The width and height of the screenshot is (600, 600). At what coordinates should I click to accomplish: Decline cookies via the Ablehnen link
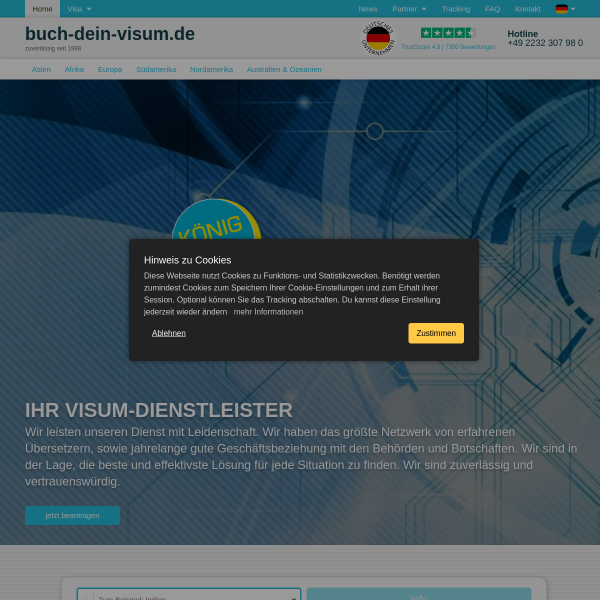pyautogui.click(x=169, y=333)
